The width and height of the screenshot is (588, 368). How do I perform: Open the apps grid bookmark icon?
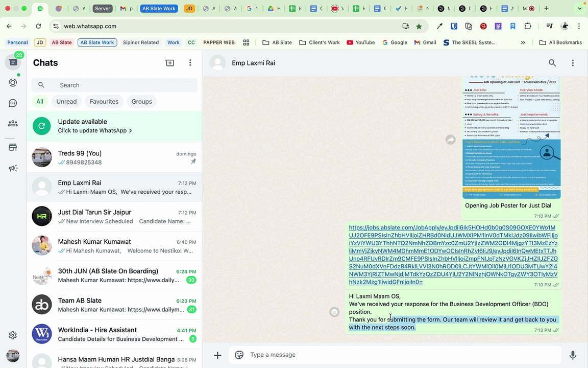(246, 42)
